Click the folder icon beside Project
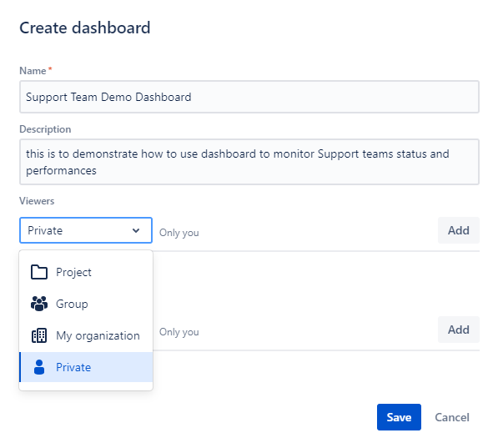The width and height of the screenshot is (498, 448). tap(39, 272)
